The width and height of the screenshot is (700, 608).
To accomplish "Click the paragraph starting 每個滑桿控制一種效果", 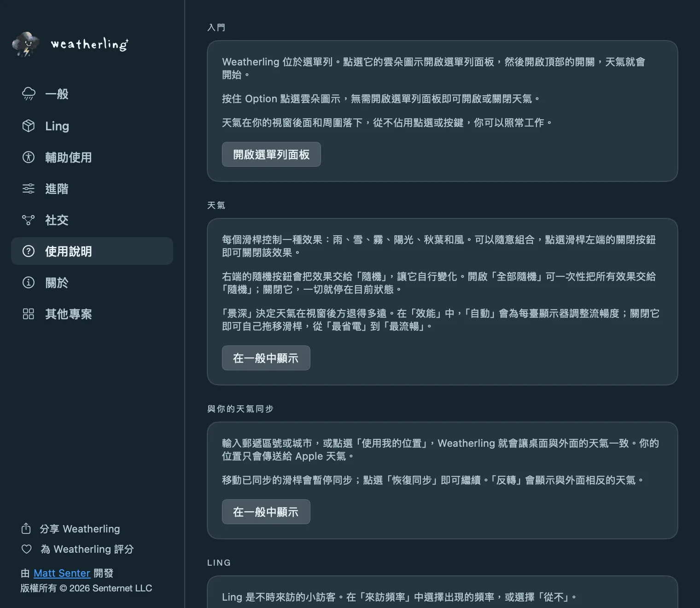I will tap(439, 246).
